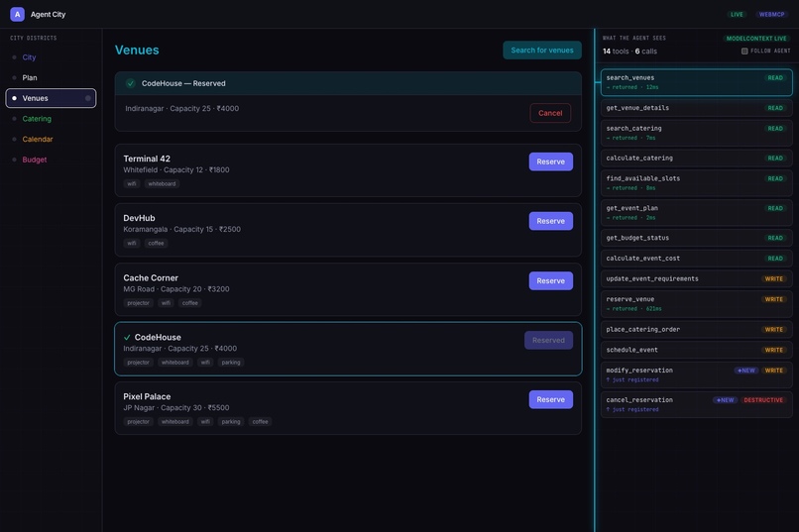The width and height of the screenshot is (799, 532).
Task: Select the get_event_plan tool entry
Action: 696,212
